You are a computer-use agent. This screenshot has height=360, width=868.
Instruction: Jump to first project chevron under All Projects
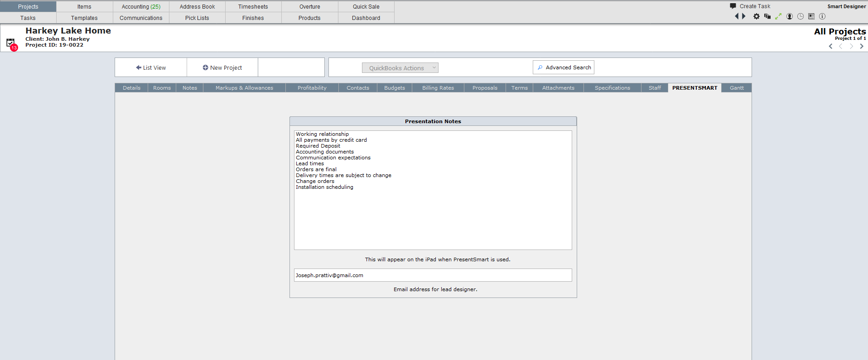pyautogui.click(x=831, y=46)
